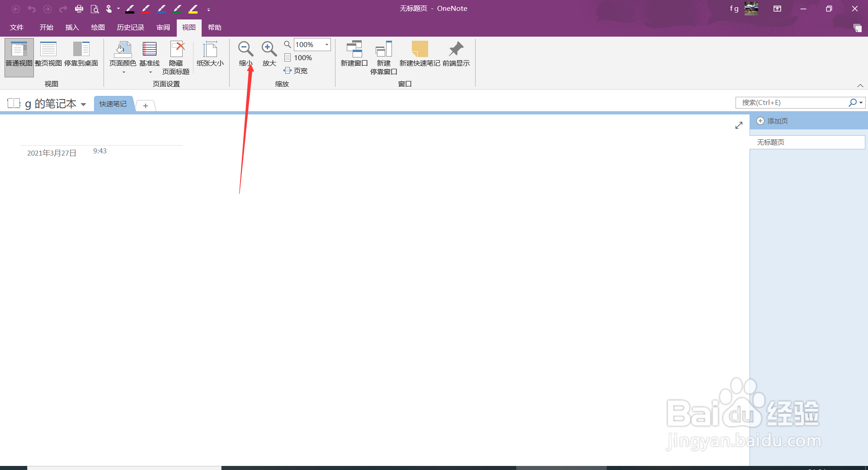Image resolution: width=868 pixels, height=470 pixels.
Task: Open Customize Quick Access Toolbar dropdown
Action: pos(208,9)
